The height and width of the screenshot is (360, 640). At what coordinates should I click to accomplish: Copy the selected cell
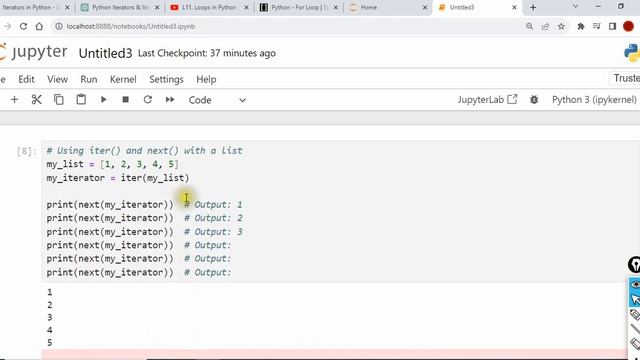[59, 100]
